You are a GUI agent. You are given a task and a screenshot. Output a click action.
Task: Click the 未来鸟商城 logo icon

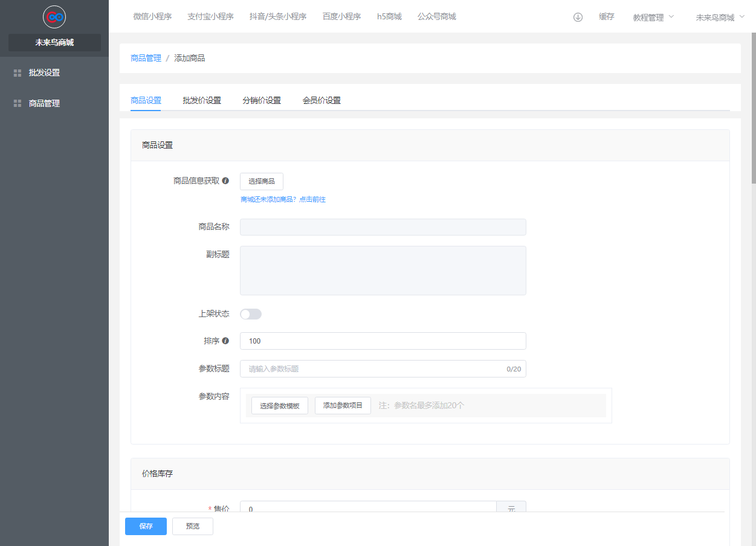[x=54, y=17]
